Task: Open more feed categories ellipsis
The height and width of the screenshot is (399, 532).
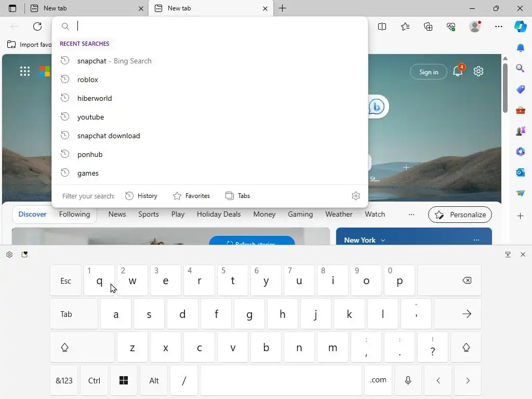Action: 411,215
